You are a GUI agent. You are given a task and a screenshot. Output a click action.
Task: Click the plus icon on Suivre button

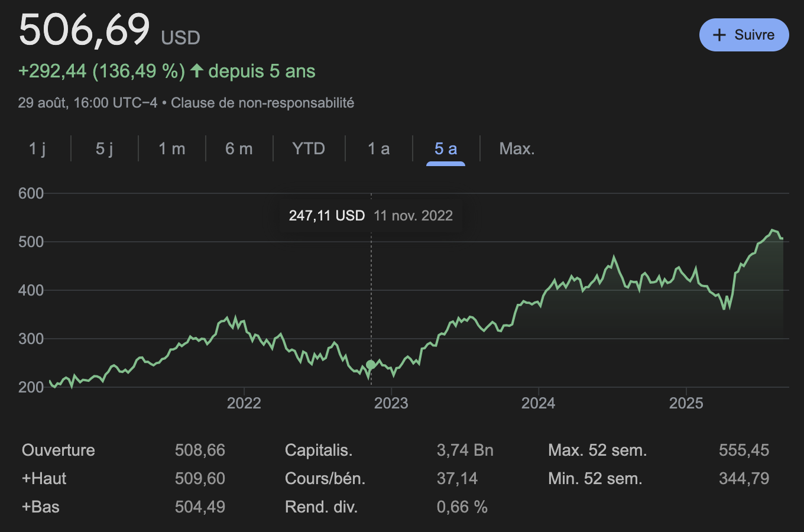(x=719, y=35)
